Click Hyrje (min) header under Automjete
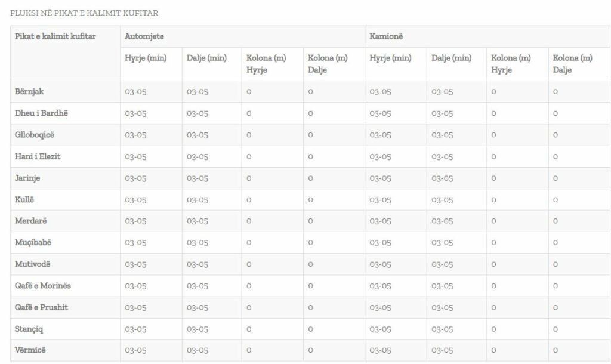The width and height of the screenshot is (611, 364). pos(146,58)
